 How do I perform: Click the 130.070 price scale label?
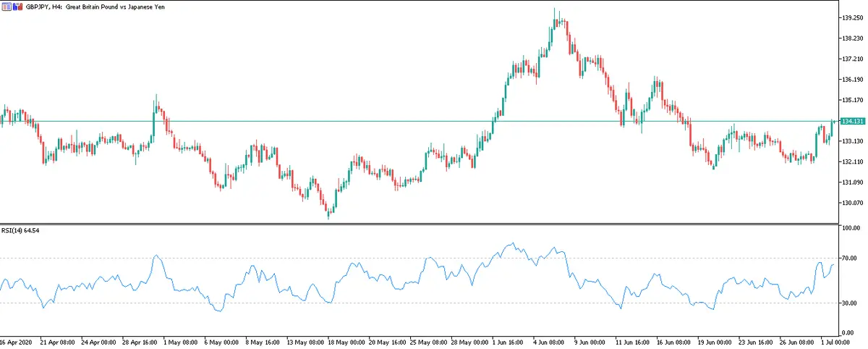(x=852, y=203)
